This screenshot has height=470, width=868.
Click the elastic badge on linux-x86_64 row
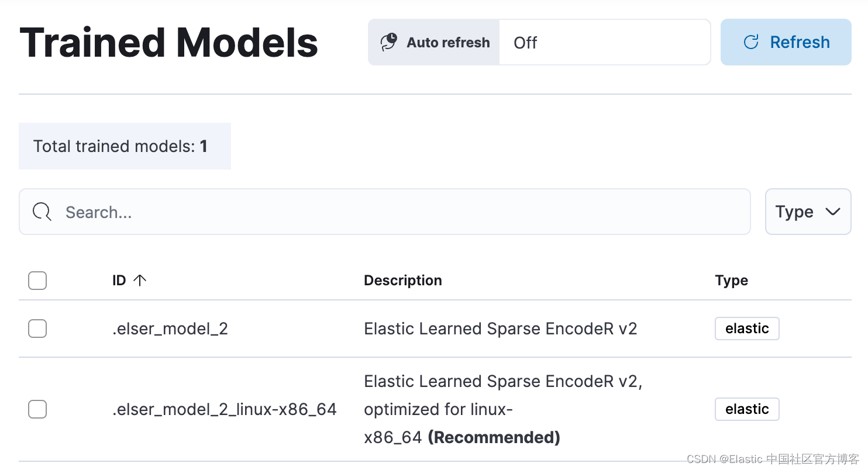point(747,409)
